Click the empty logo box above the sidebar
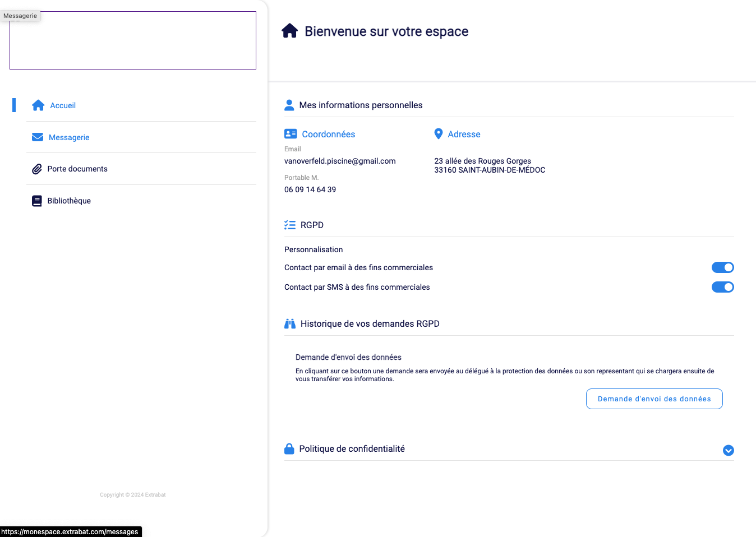This screenshot has height=537, width=756. pos(133,40)
